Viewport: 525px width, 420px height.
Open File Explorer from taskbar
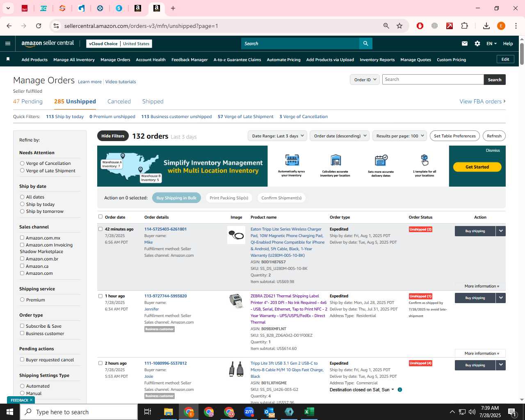(x=169, y=412)
